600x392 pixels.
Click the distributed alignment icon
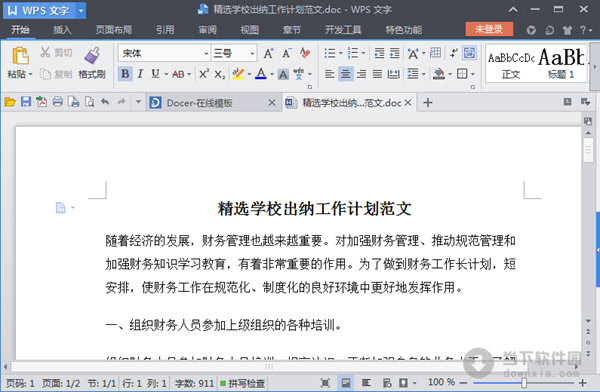393,74
